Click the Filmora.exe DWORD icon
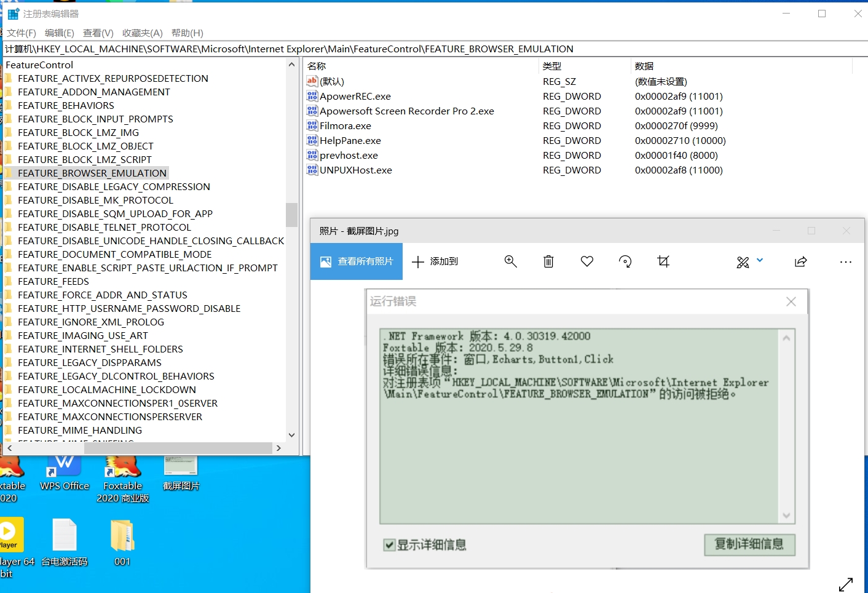The height and width of the screenshot is (593, 868). (312, 125)
